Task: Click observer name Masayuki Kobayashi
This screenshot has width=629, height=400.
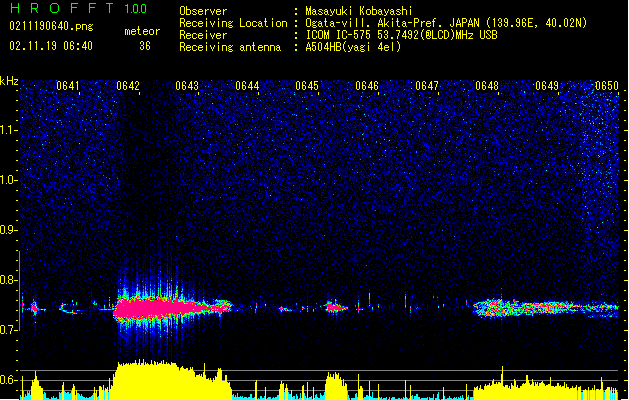Action: point(359,11)
